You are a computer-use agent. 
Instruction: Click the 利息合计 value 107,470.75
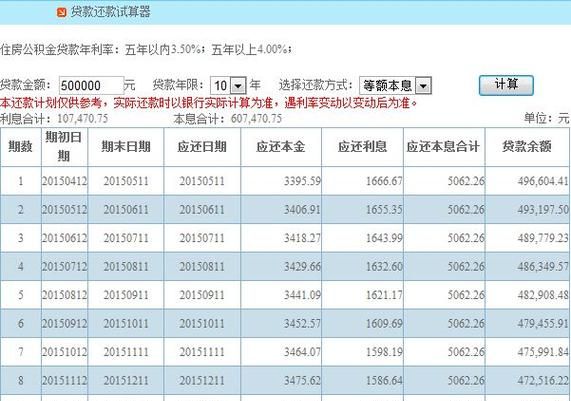tap(83, 119)
